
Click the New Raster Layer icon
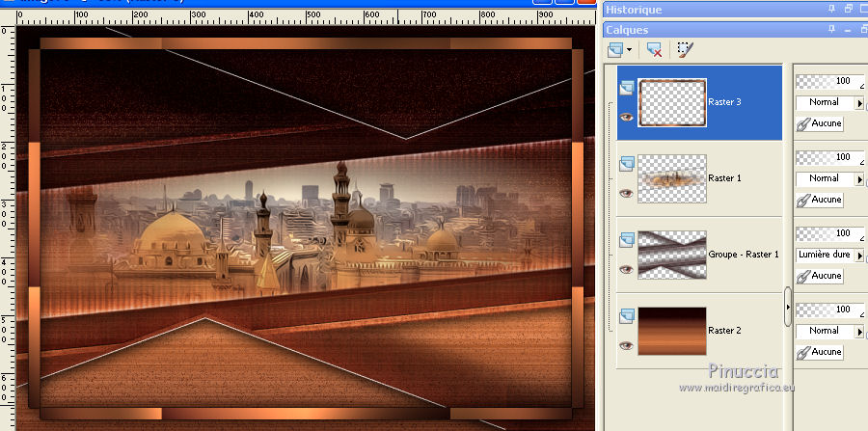point(615,50)
